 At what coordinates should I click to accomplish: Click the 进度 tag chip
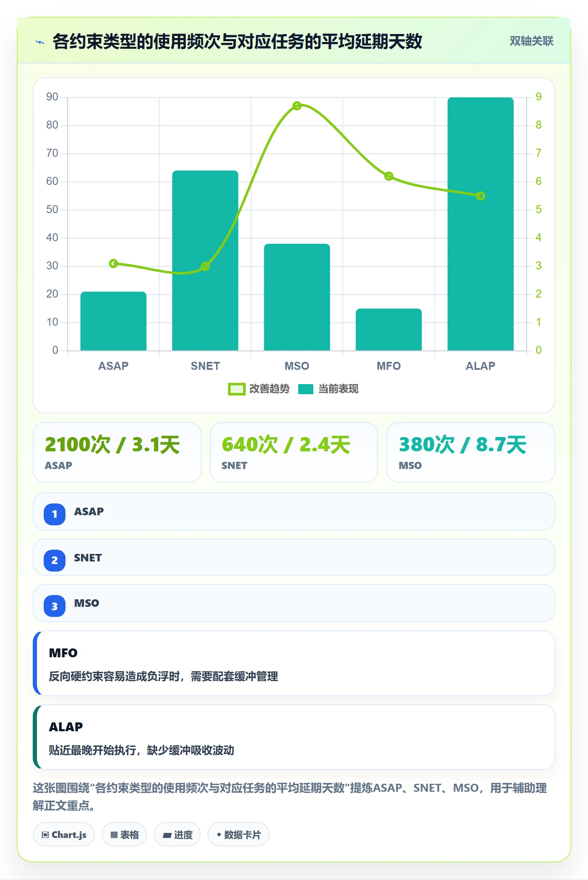point(177,835)
